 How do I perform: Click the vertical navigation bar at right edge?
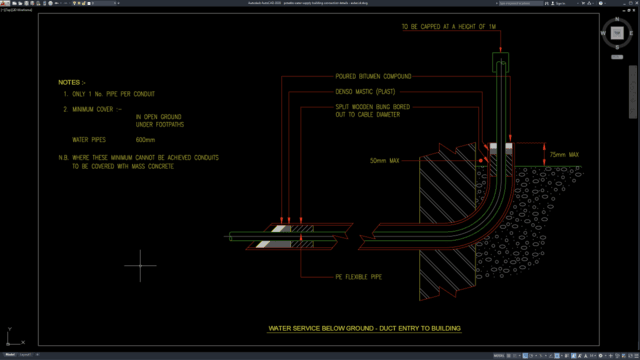633,92
